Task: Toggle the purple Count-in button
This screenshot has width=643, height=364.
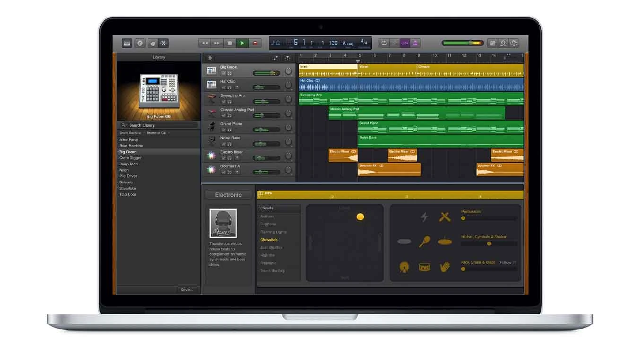Action: click(405, 43)
